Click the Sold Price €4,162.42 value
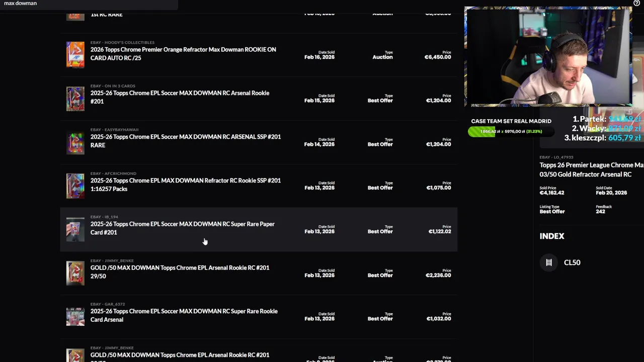644x362 pixels. [x=552, y=193]
